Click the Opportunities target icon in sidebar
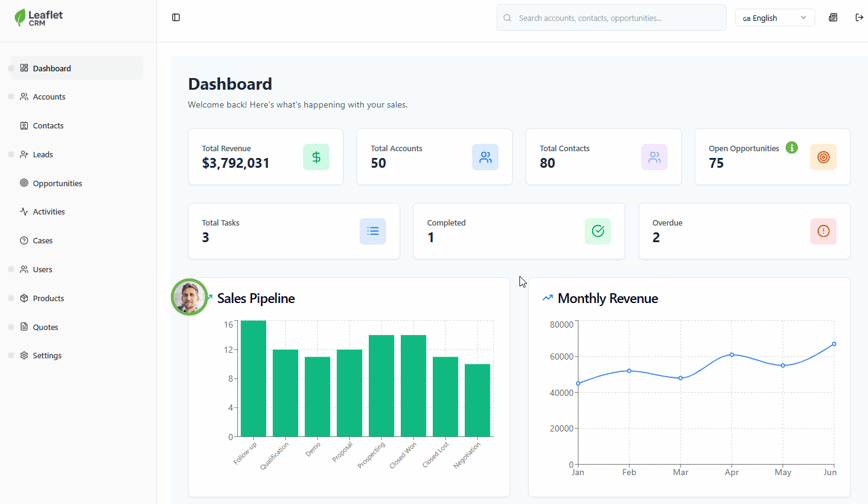 pyautogui.click(x=24, y=183)
